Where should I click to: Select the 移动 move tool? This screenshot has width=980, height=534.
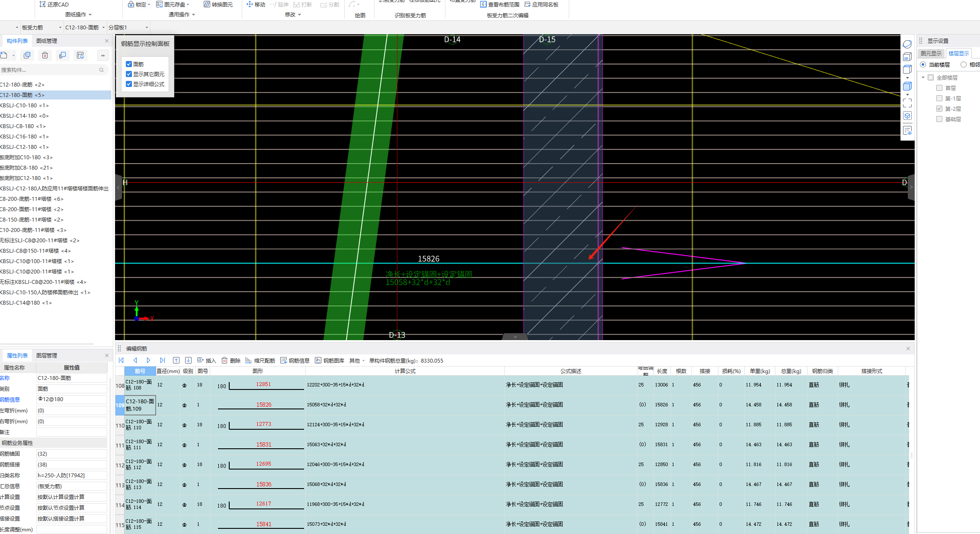[256, 4]
